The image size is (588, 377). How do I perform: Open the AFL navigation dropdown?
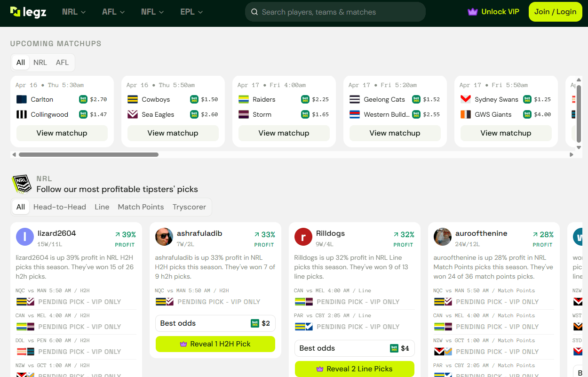[x=113, y=12]
